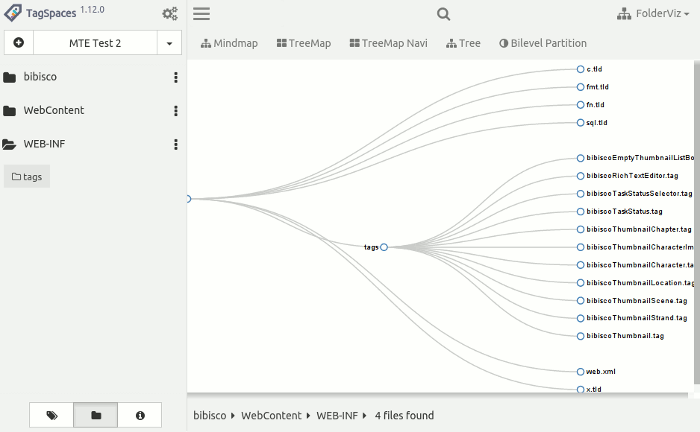This screenshot has width=700, height=432.
Task: Select the bibiscoThumbnailStrand.tag node
Action: 632,318
